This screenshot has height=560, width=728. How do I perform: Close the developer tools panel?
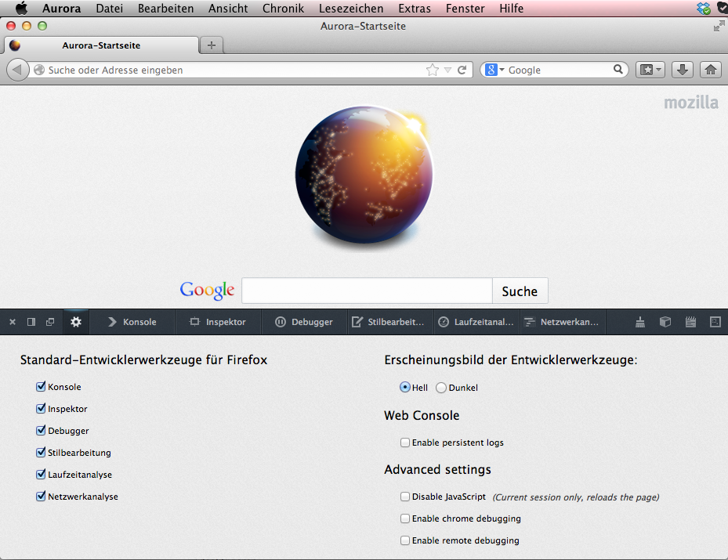[x=13, y=322]
